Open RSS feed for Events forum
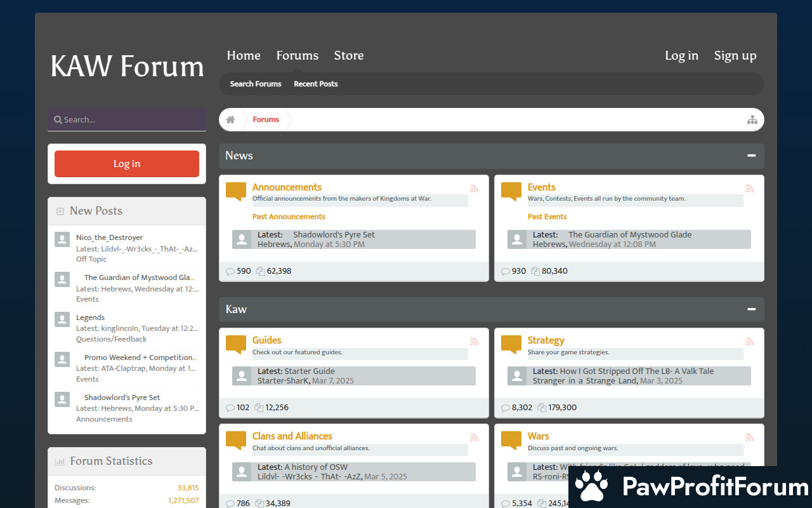The width and height of the screenshot is (812, 508). pos(750,189)
